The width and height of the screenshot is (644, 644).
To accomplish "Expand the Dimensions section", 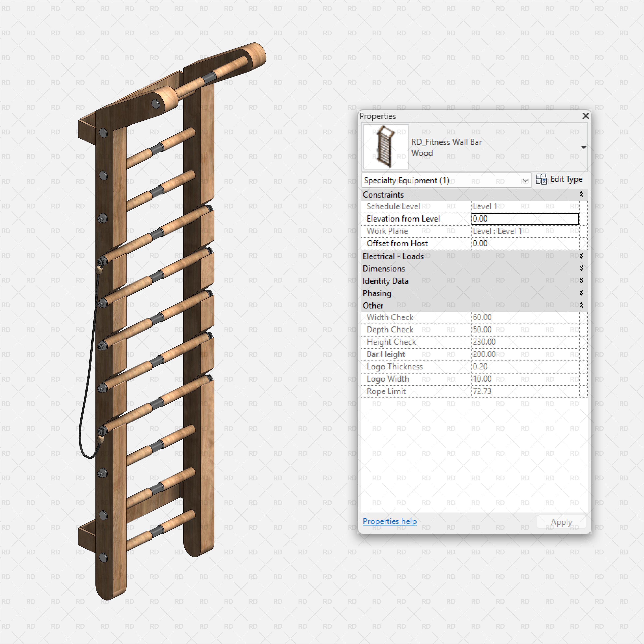I will [581, 268].
